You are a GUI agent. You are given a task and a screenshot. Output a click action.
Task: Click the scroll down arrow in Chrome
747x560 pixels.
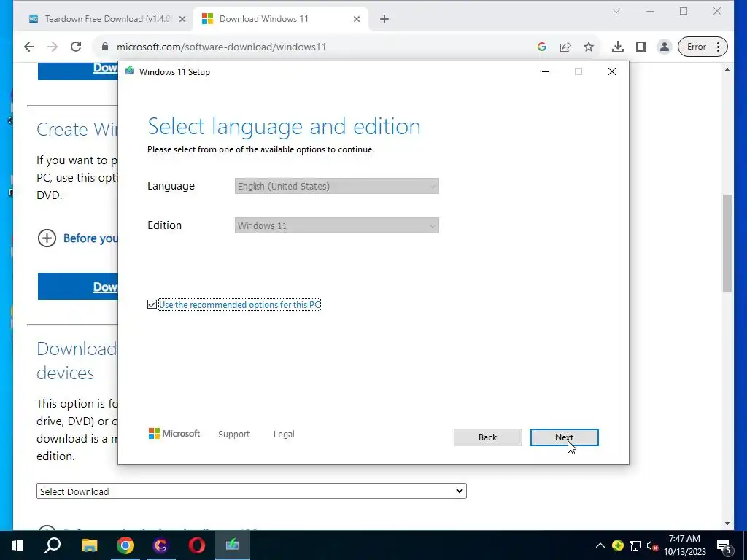point(727,524)
